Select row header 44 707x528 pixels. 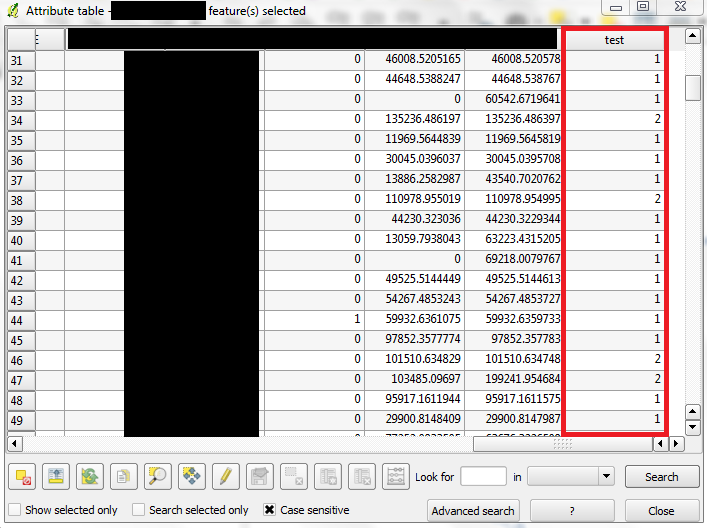pos(21,320)
